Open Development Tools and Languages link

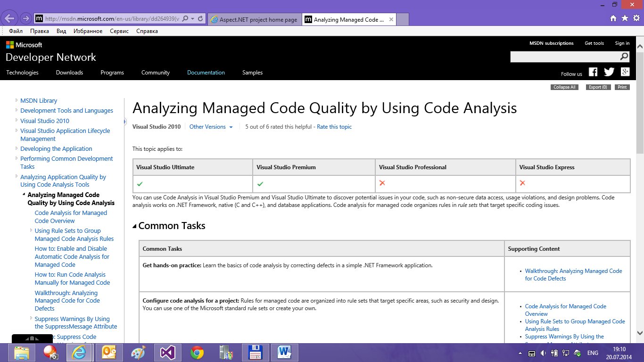(x=66, y=111)
